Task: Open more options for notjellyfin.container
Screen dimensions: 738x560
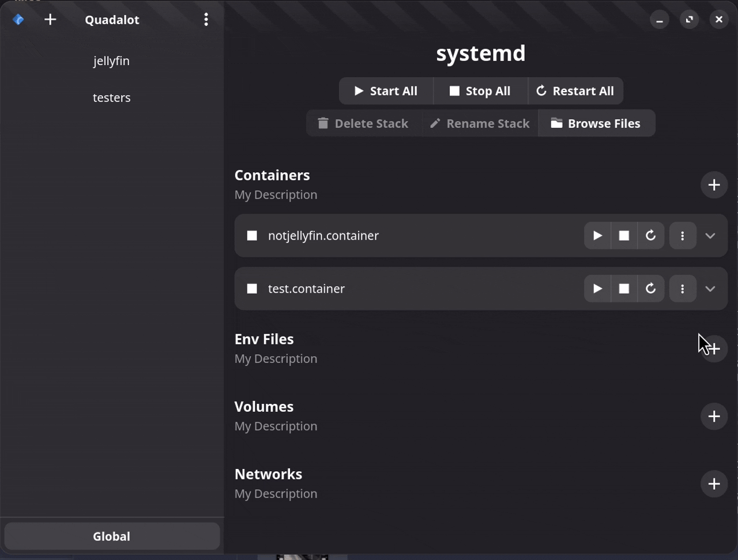Action: click(683, 236)
